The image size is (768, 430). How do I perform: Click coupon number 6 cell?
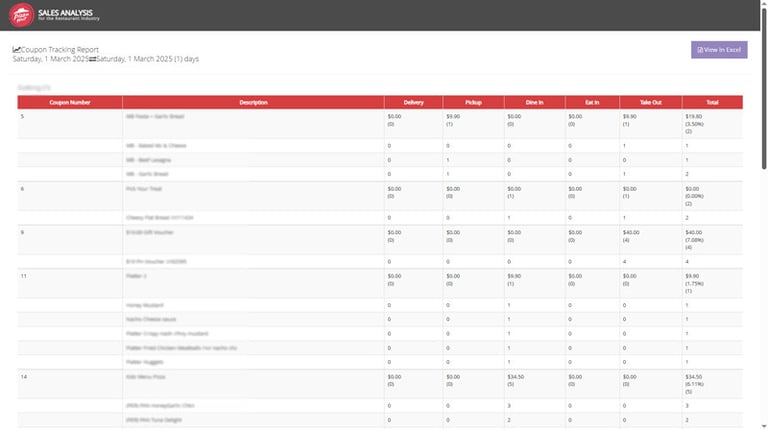click(x=70, y=196)
